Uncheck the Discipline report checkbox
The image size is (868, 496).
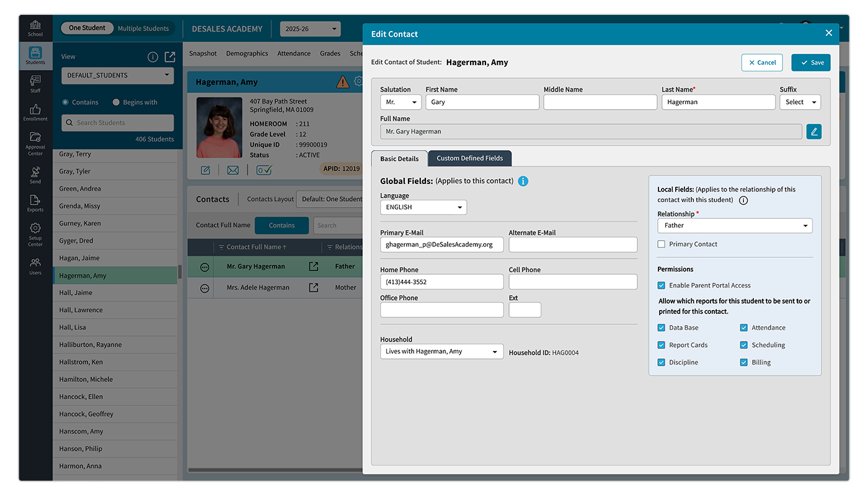(x=662, y=363)
